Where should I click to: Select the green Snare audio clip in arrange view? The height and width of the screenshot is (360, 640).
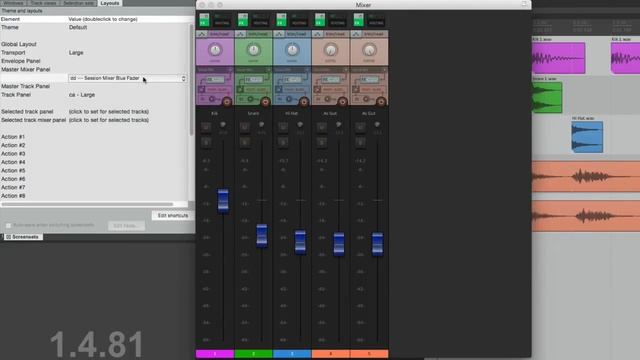(547, 98)
